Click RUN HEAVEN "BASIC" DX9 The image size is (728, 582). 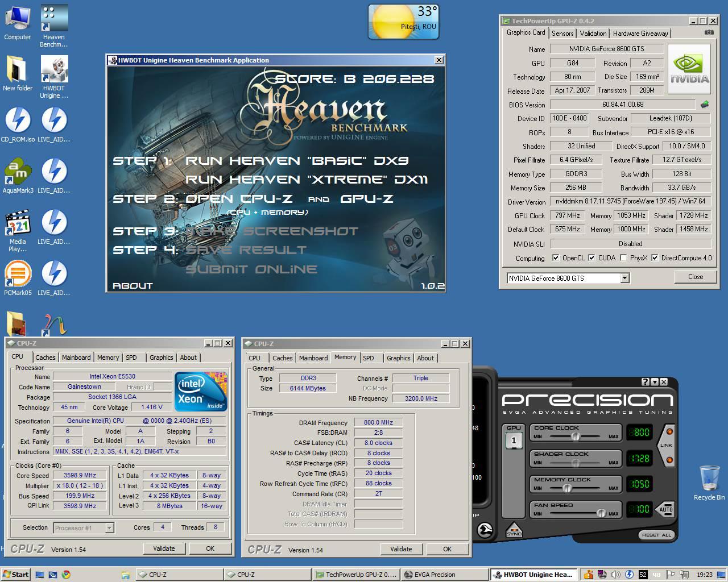point(297,161)
